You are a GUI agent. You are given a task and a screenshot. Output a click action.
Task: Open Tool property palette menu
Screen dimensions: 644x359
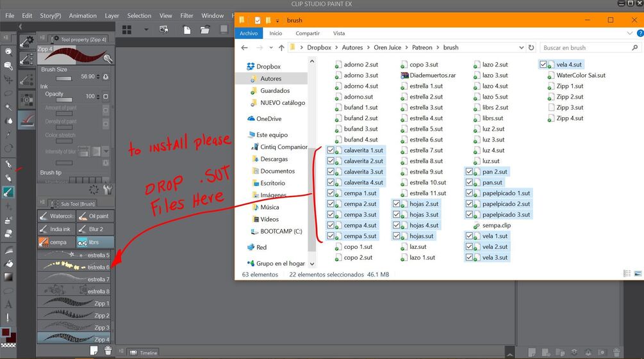(x=42, y=37)
